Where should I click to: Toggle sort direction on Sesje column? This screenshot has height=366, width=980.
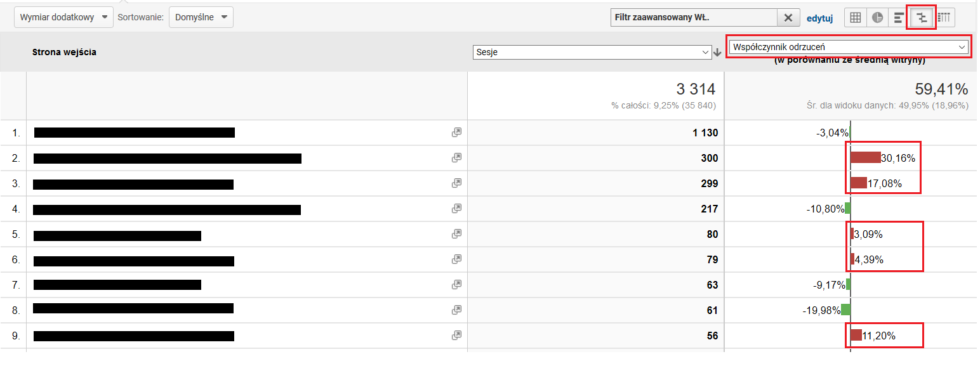coord(717,53)
